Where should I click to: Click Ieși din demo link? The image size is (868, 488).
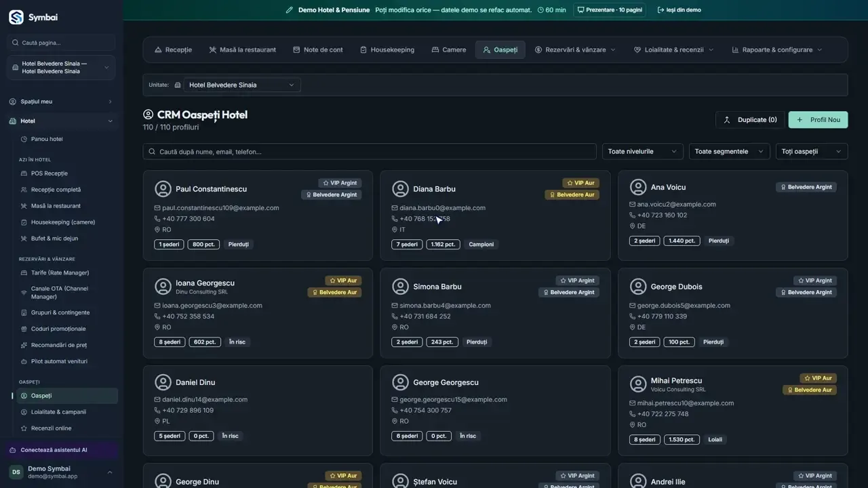pyautogui.click(x=679, y=10)
